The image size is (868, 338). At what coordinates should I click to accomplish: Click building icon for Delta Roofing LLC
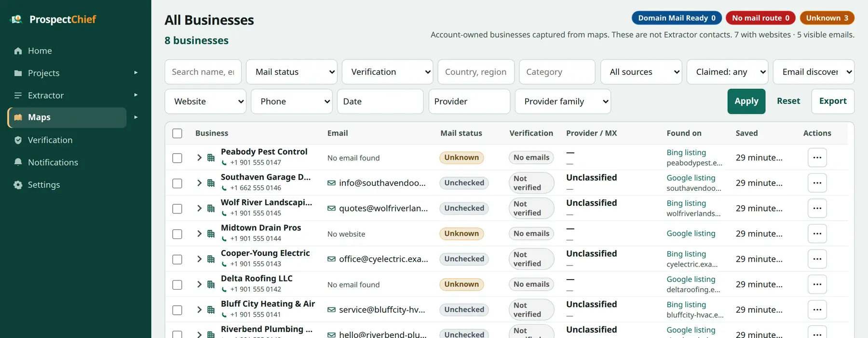coord(211,284)
